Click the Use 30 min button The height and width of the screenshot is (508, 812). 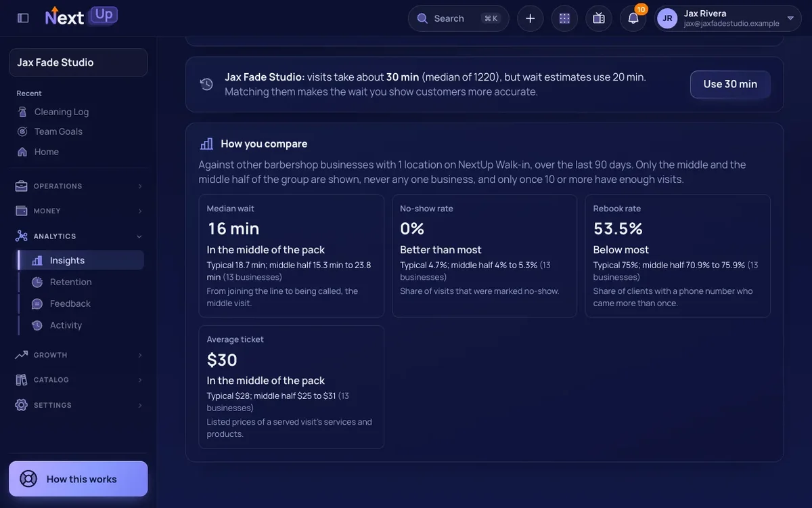point(730,84)
